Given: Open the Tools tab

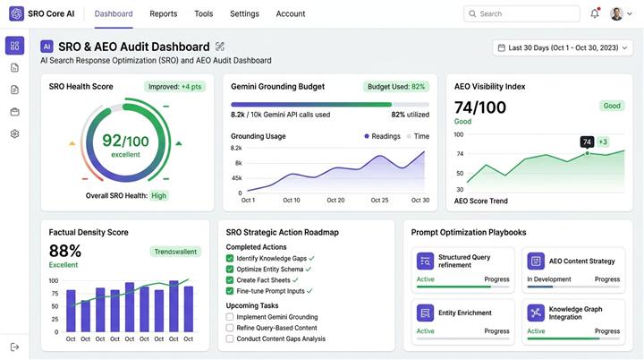Looking at the screenshot, I should tap(204, 13).
